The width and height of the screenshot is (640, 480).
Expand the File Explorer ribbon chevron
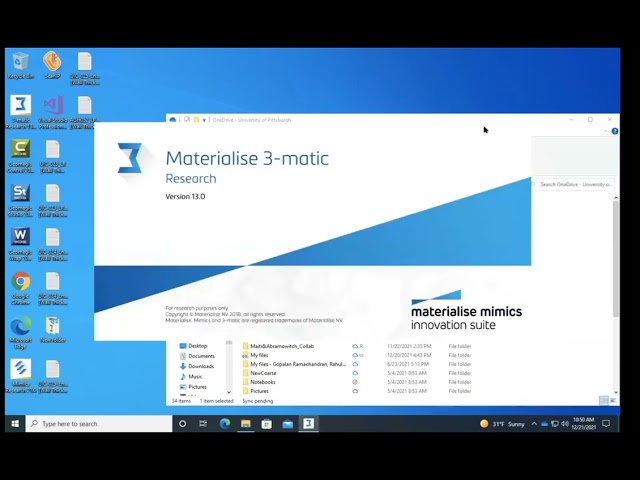[605, 131]
